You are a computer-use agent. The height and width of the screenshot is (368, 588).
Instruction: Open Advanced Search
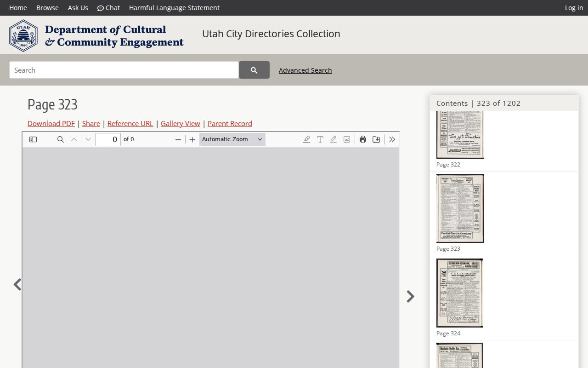pyautogui.click(x=305, y=70)
